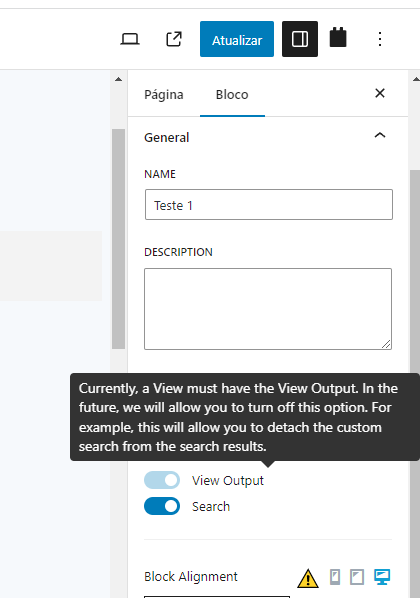The image size is (420, 598).
Task: Open the three-dot options menu
Action: (x=380, y=39)
